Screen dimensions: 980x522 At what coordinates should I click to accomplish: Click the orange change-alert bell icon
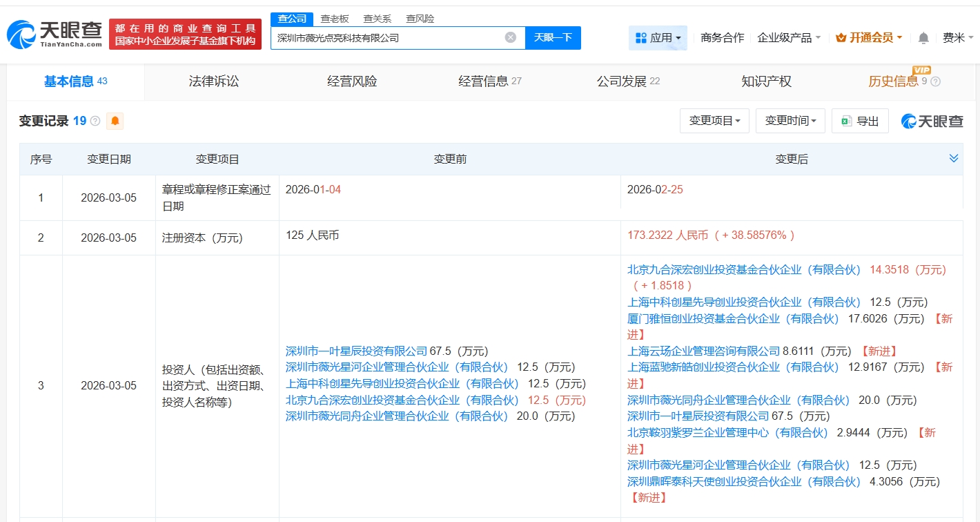coord(115,122)
